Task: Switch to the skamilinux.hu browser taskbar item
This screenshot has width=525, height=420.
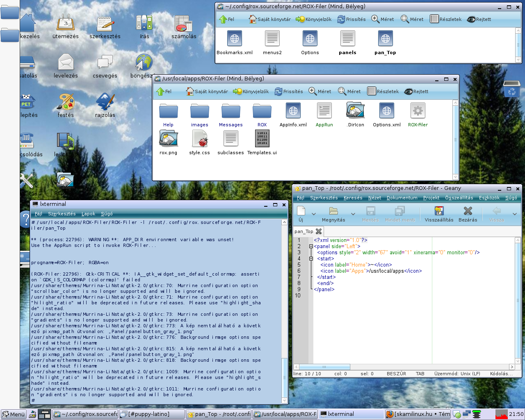Action: (x=418, y=414)
